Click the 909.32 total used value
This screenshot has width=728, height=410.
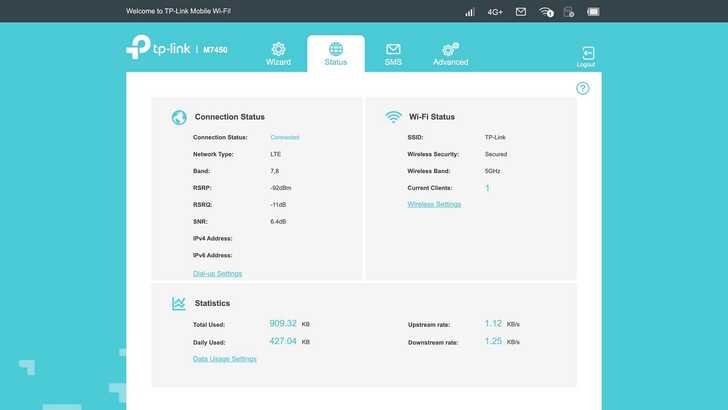point(283,323)
